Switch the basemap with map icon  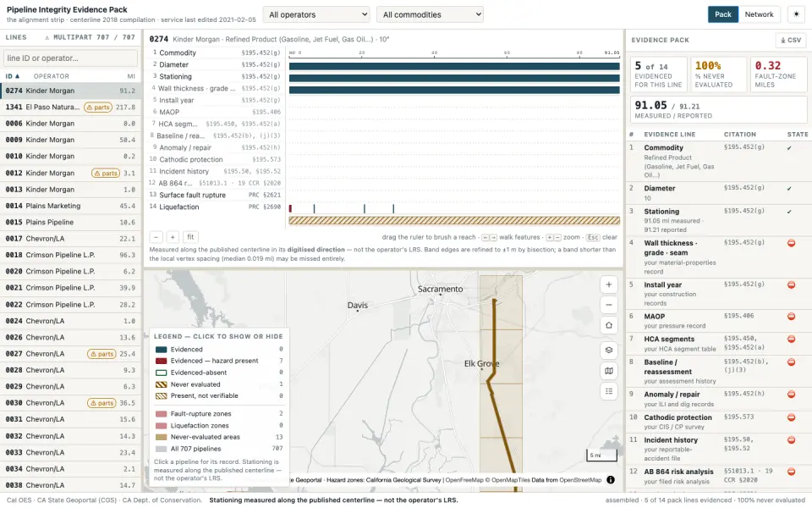[x=609, y=371]
